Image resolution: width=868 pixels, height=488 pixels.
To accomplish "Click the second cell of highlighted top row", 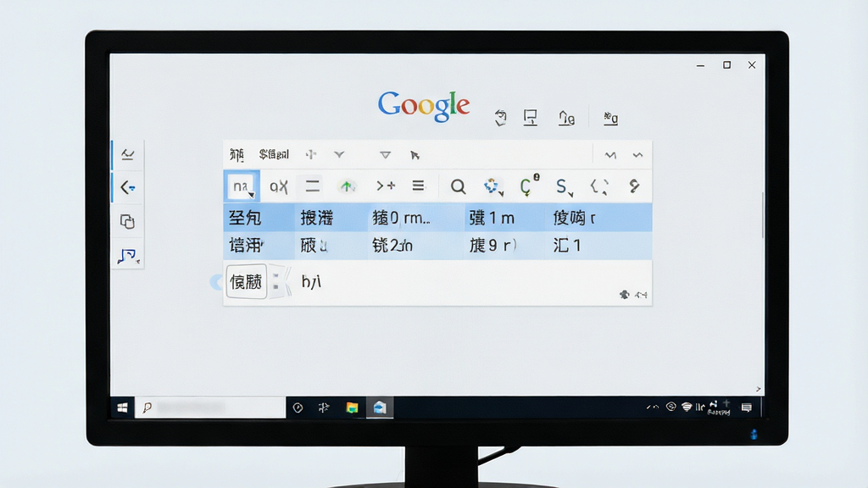I will [x=331, y=218].
